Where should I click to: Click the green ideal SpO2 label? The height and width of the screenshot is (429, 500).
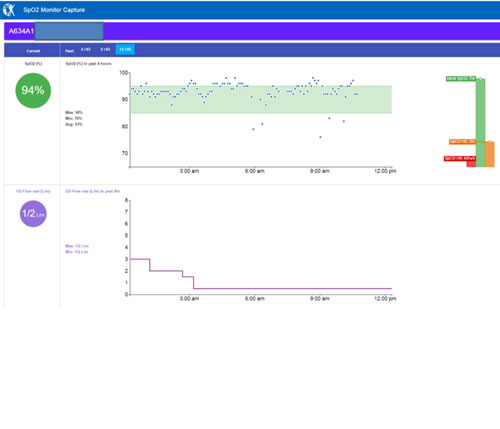(461, 79)
